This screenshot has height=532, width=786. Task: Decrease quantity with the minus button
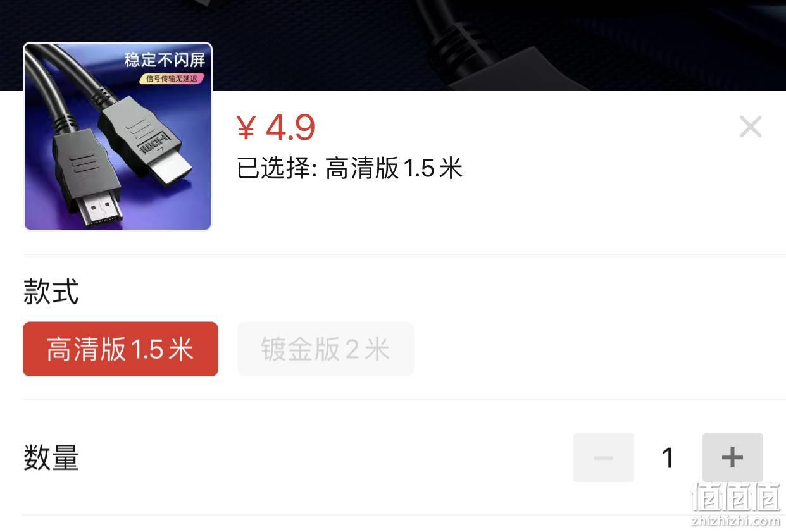(603, 457)
